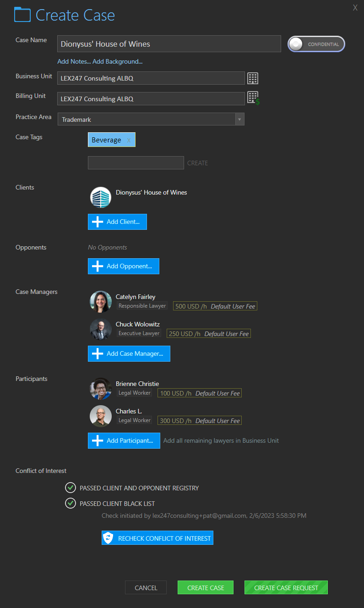Edit Chuck Wolowitz's 250 USD/h fee

click(209, 334)
